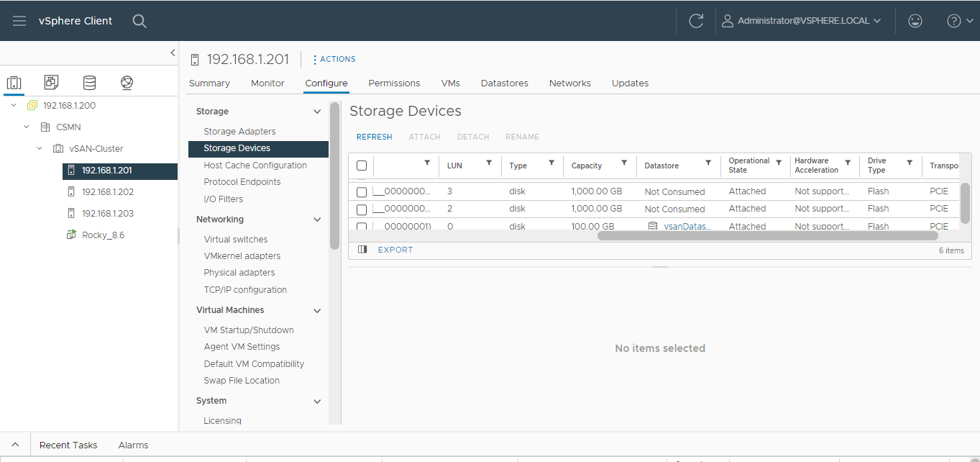Open the VMs tab
This screenshot has width=980, height=462.
coord(451,83)
